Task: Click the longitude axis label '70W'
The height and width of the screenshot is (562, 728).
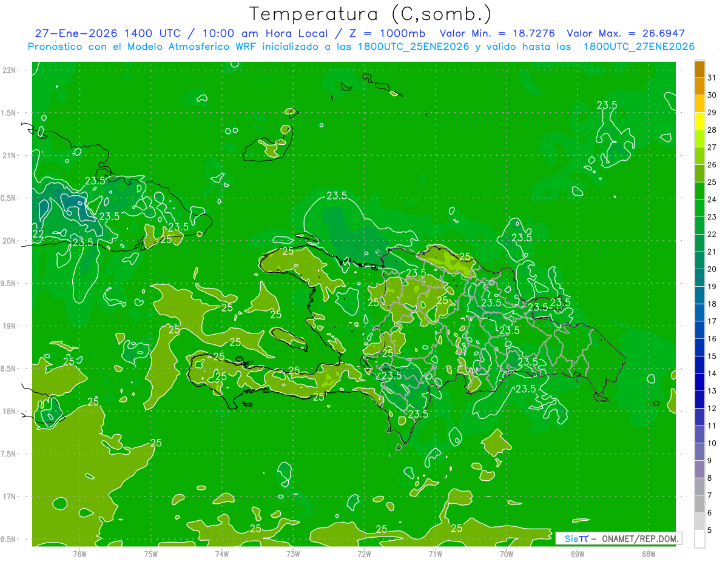Action: coord(507,554)
